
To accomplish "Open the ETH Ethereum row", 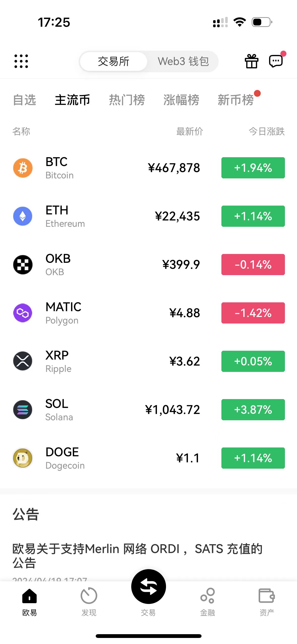I will point(101,216).
